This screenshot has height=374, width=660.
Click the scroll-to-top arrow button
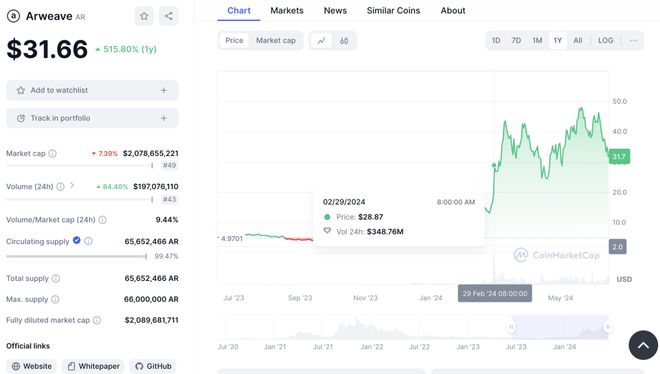click(643, 345)
